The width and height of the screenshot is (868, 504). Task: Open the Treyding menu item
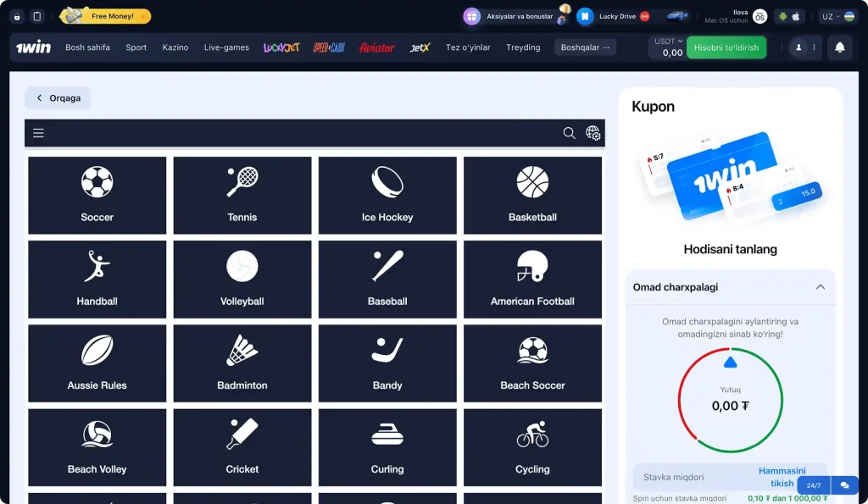click(x=523, y=47)
